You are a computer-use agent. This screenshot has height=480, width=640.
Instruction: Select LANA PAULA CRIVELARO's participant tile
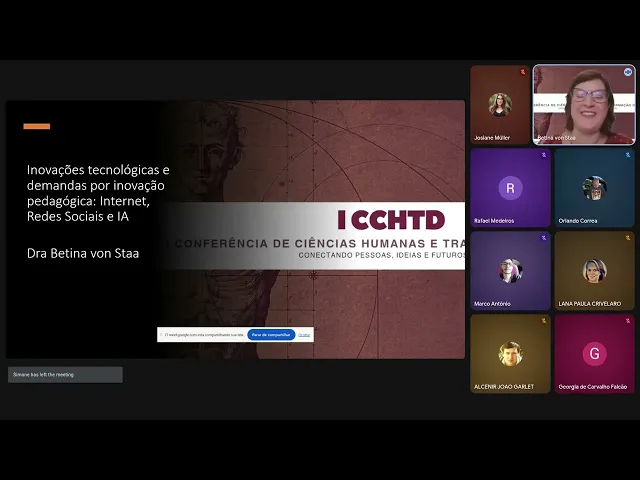[594, 271]
